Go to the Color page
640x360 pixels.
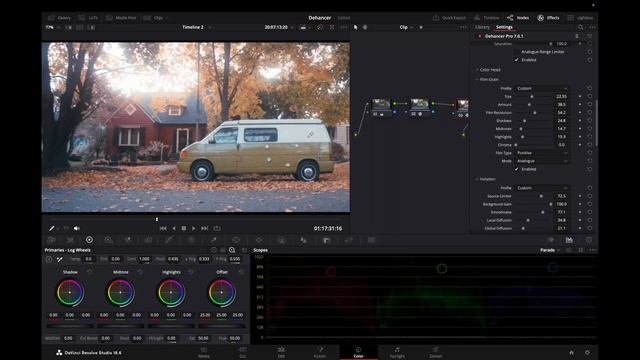[358, 352]
